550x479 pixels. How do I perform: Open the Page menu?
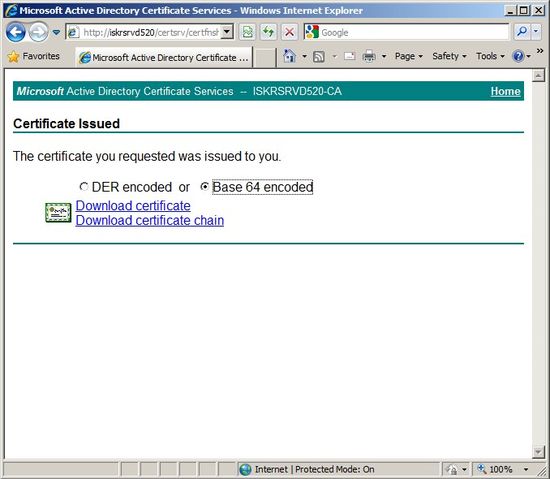coord(409,56)
